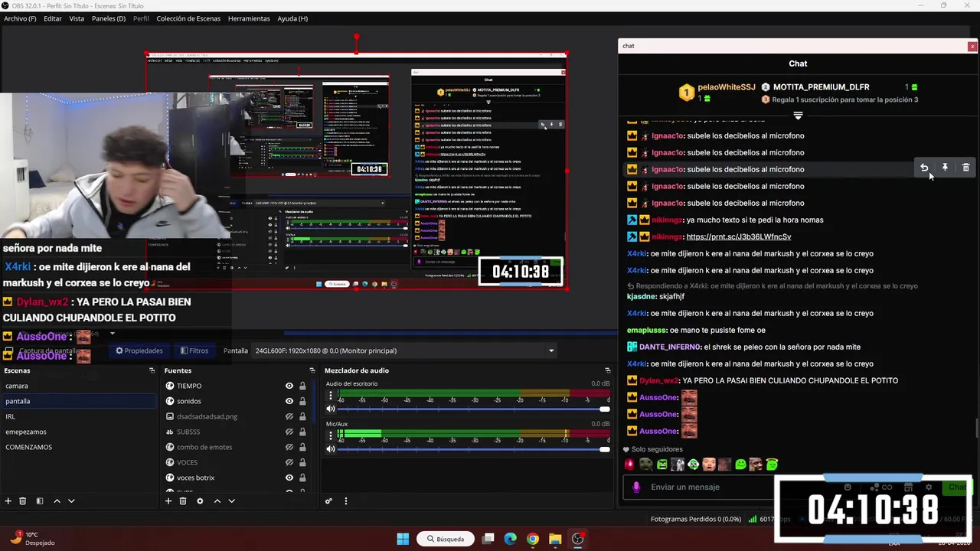Click taskbar Búsqueda search box
Screen dimensions: 980x551
446,539
